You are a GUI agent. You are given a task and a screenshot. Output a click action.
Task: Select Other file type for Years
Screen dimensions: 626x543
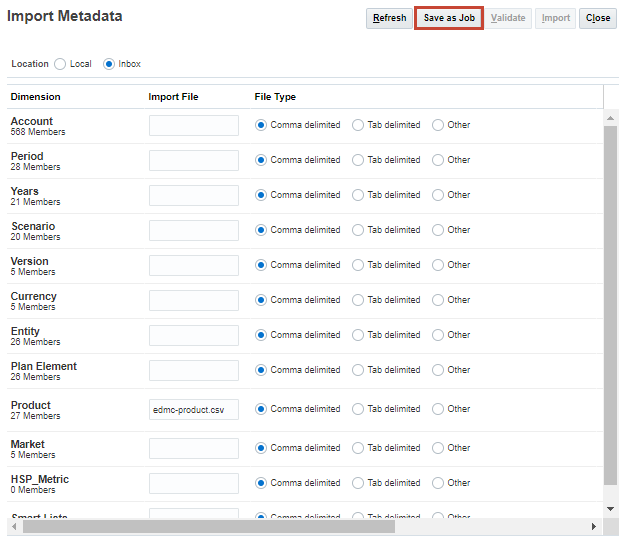coord(438,195)
